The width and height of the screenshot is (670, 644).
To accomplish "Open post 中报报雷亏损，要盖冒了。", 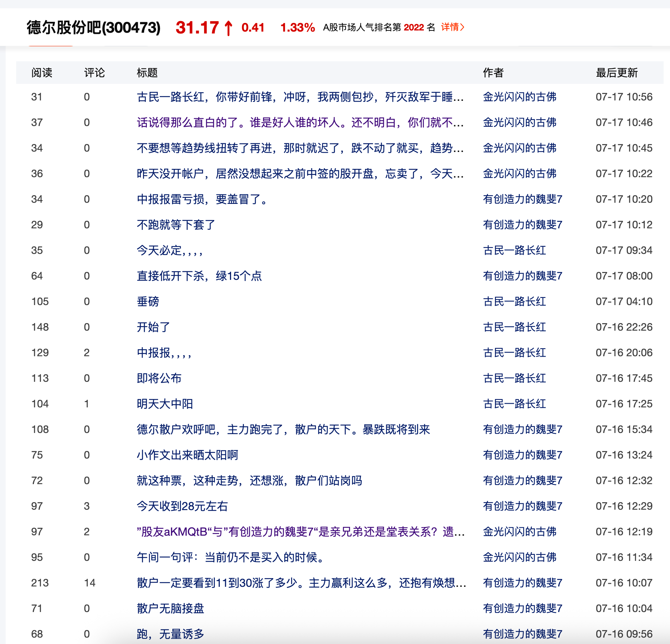I will (x=203, y=199).
